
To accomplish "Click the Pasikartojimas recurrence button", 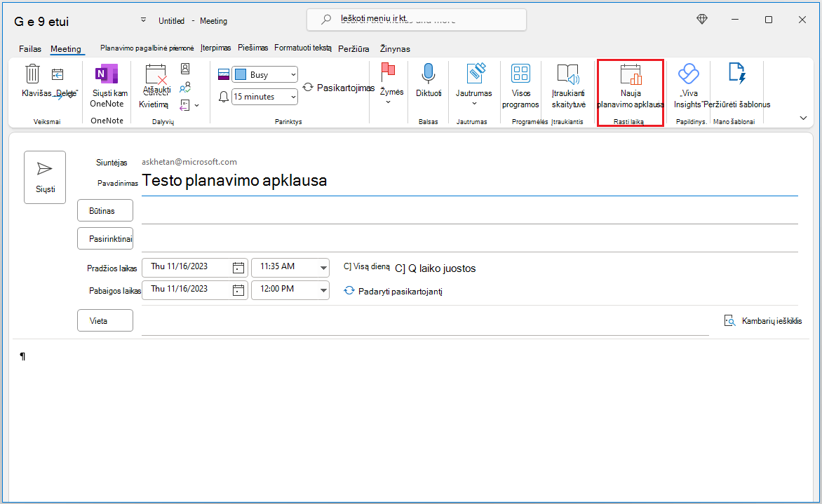I will [x=338, y=88].
